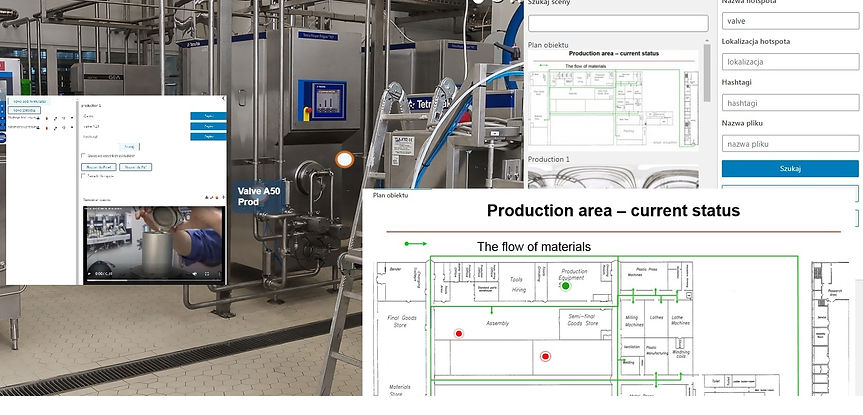Click the 'Hashtagi' field label
This screenshot has height=415, width=863.
pos(736,83)
